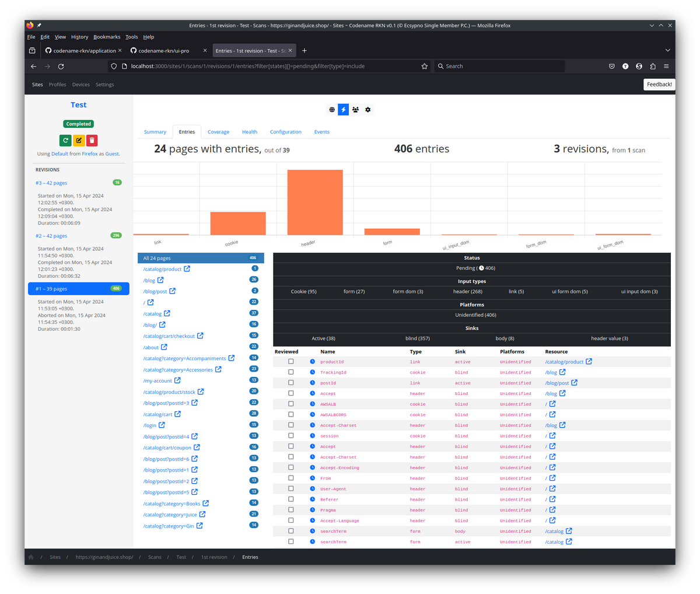Click external link icon for productId resource
Viewport: 700px width, 594px height.
pos(589,362)
